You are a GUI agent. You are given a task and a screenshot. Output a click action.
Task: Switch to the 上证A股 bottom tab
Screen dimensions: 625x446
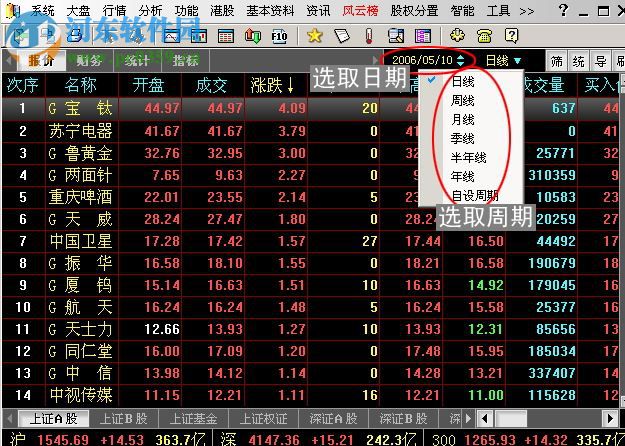(x=53, y=418)
